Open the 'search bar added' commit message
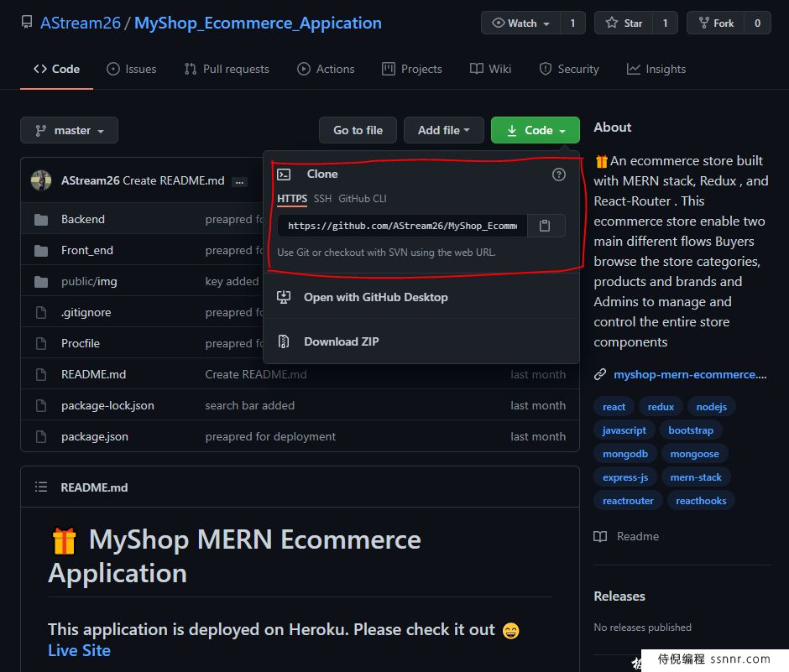 (x=249, y=405)
